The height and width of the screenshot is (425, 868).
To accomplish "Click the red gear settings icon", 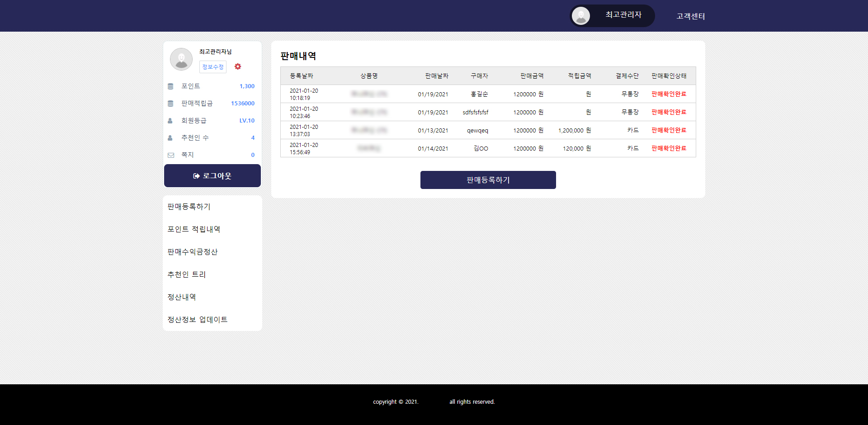I will pos(238,66).
